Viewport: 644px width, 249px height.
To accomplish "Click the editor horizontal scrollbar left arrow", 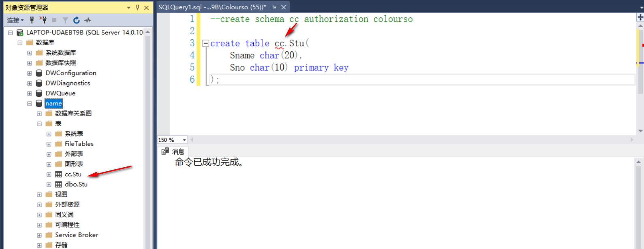I will click(x=192, y=140).
